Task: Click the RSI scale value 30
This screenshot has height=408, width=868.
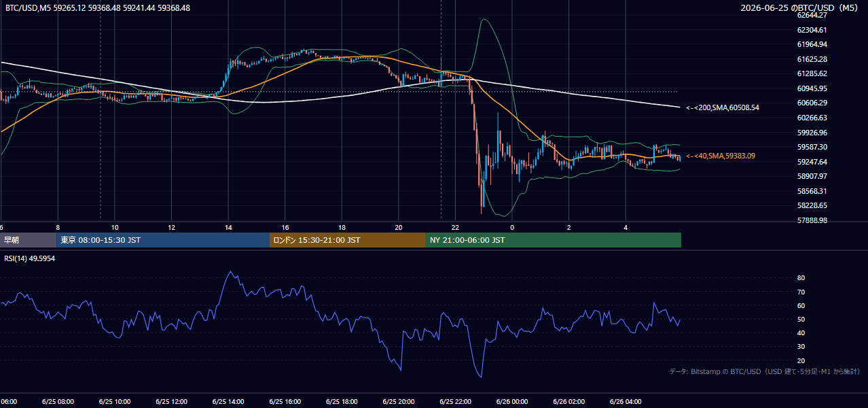Action: pos(801,347)
